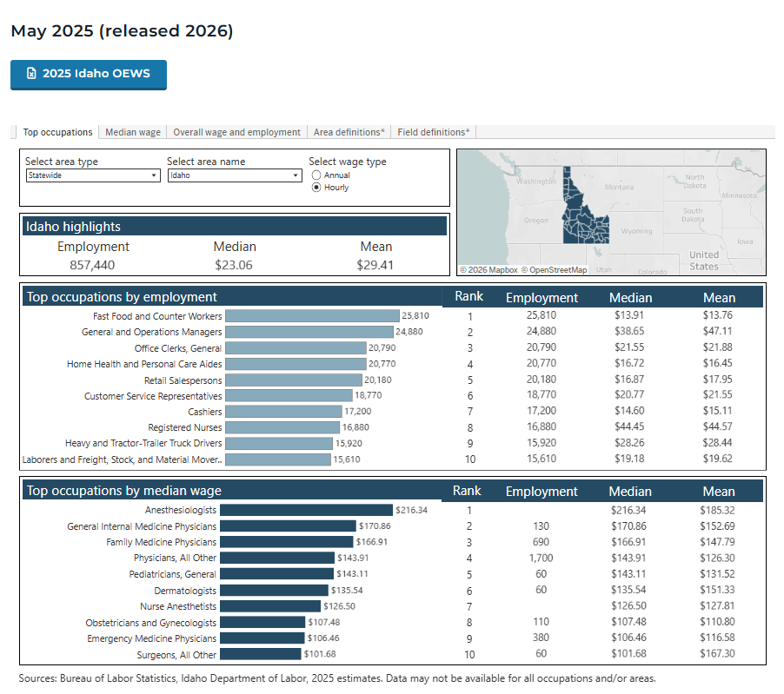Image resolution: width=784 pixels, height=694 pixels.
Task: Click the Cashiers label
Action: tap(205, 412)
